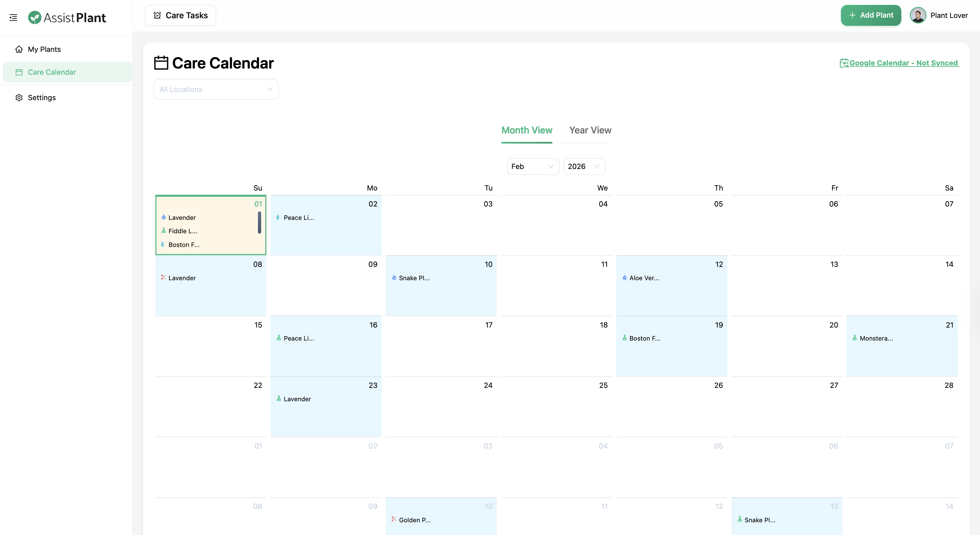Image resolution: width=980 pixels, height=535 pixels.
Task: Click the Plant Lover profile avatar
Action: click(918, 15)
